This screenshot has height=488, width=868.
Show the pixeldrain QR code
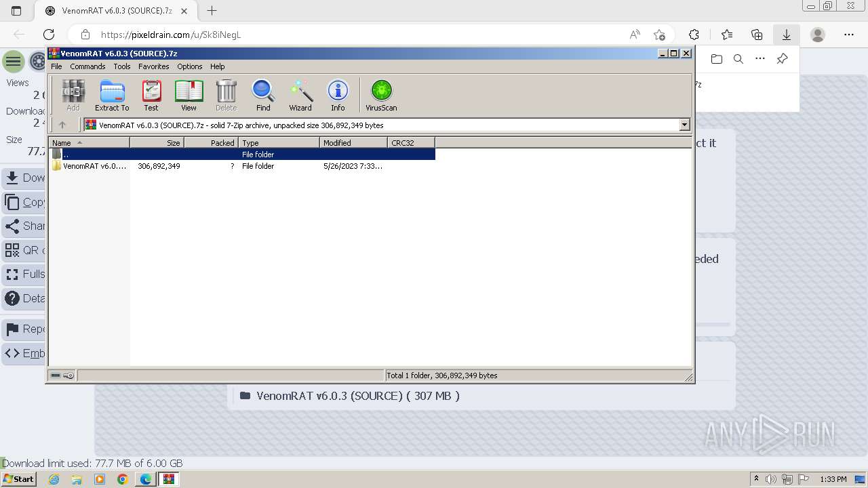click(24, 250)
